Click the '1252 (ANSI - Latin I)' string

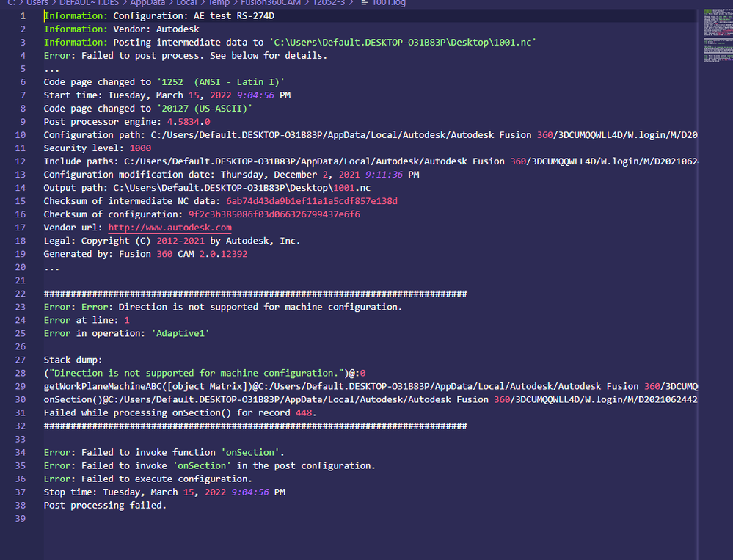point(221,81)
